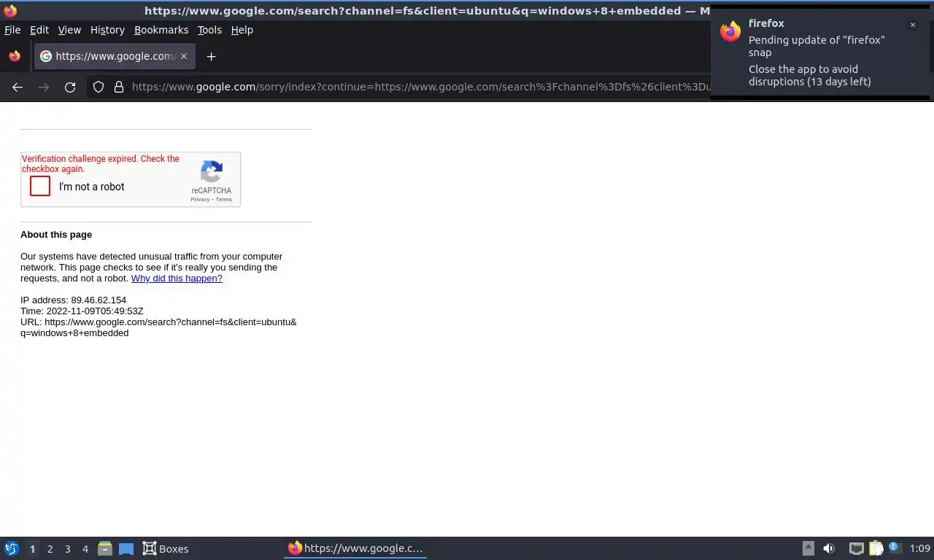Open the file manager from taskbar
Viewport: 934px width, 560px height.
105,548
